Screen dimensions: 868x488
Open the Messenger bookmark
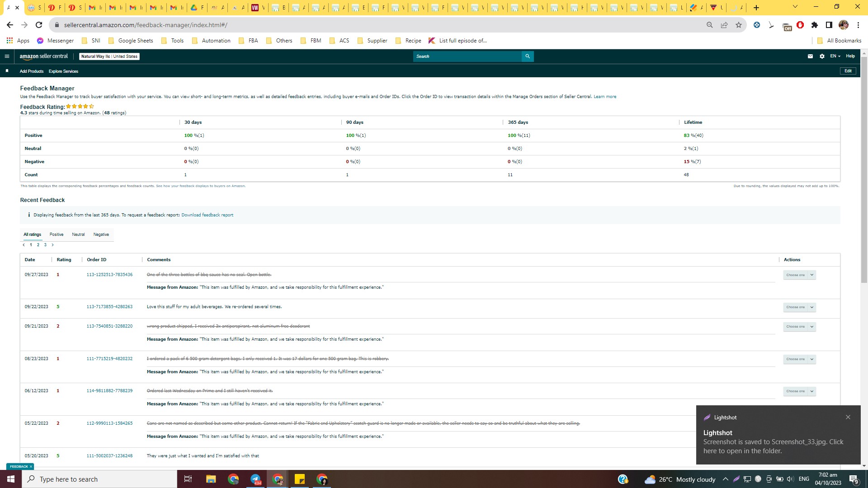coord(55,41)
